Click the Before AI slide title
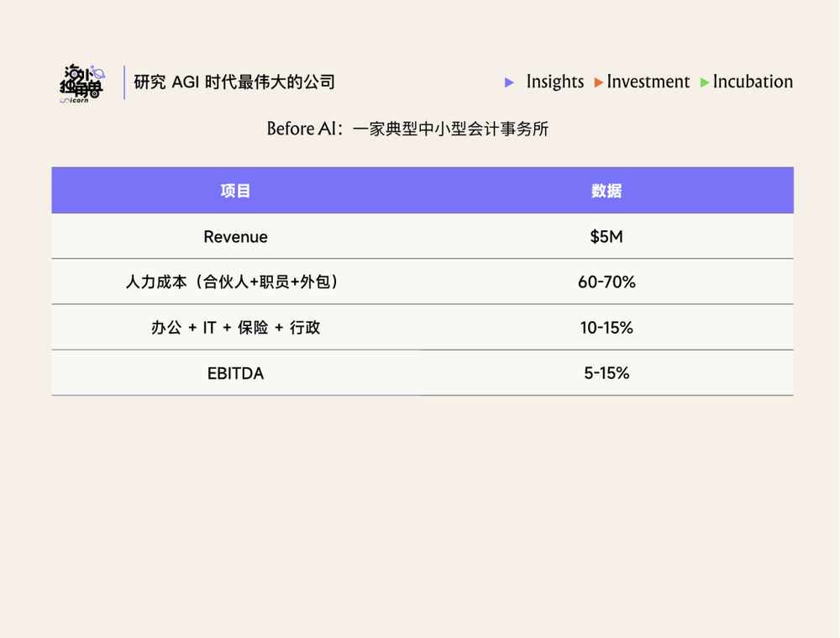 407,129
